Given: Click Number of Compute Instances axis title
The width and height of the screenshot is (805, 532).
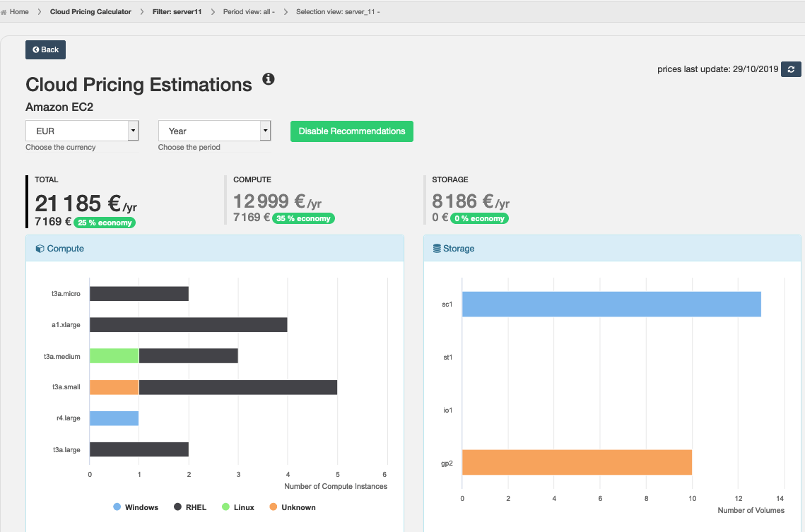Looking at the screenshot, I should pyautogui.click(x=336, y=486).
